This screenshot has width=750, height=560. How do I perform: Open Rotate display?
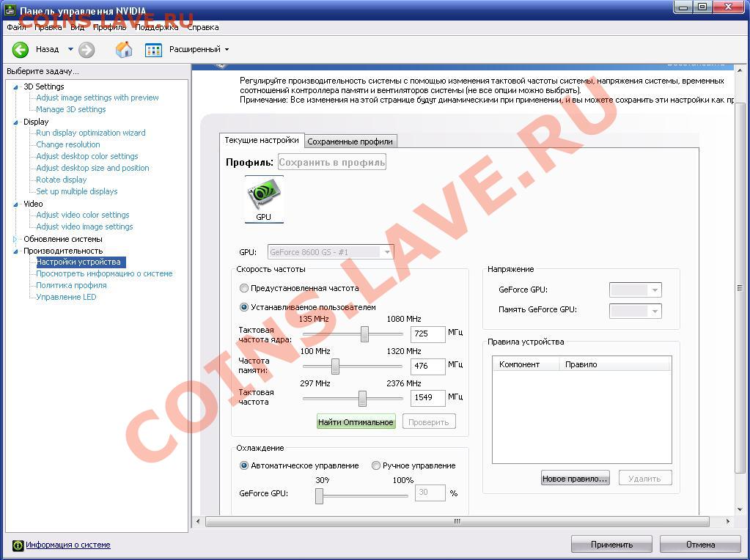click(x=62, y=180)
